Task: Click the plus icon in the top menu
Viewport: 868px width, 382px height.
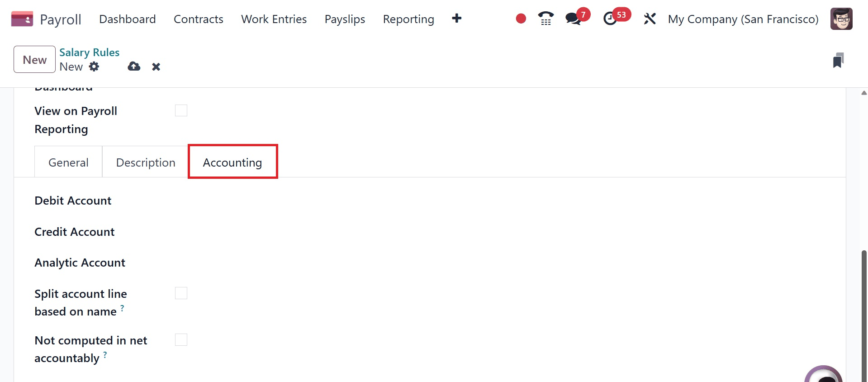Action: (456, 19)
